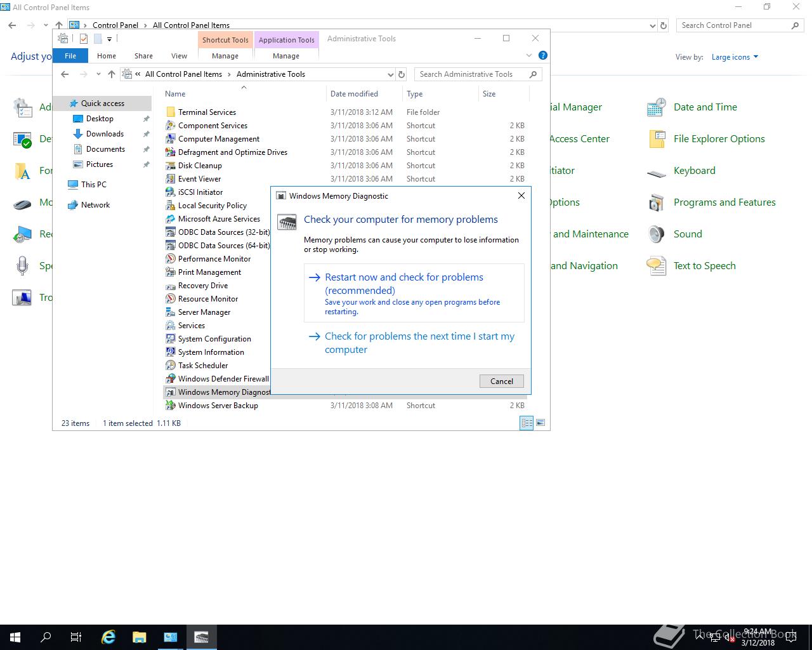This screenshot has width=812, height=650.
Task: Close the Windows Memory Diagnostic dialog
Action: (x=521, y=196)
